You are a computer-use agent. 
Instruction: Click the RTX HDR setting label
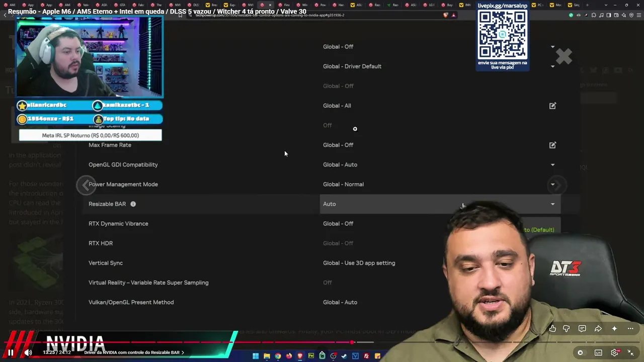pyautogui.click(x=101, y=243)
